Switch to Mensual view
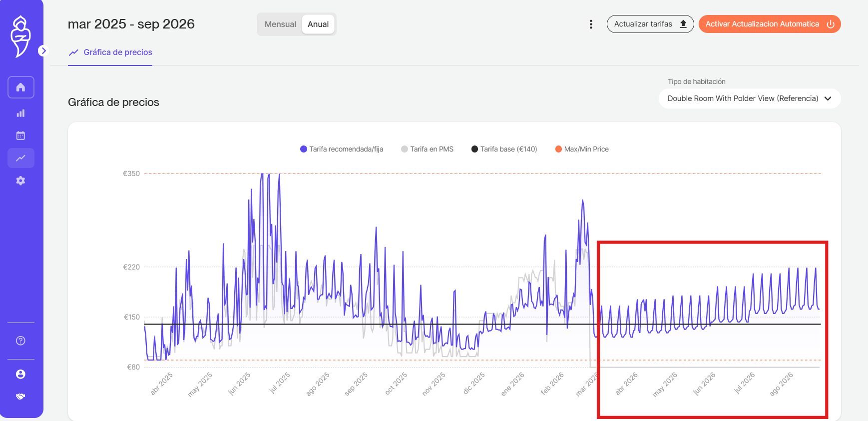 280,24
